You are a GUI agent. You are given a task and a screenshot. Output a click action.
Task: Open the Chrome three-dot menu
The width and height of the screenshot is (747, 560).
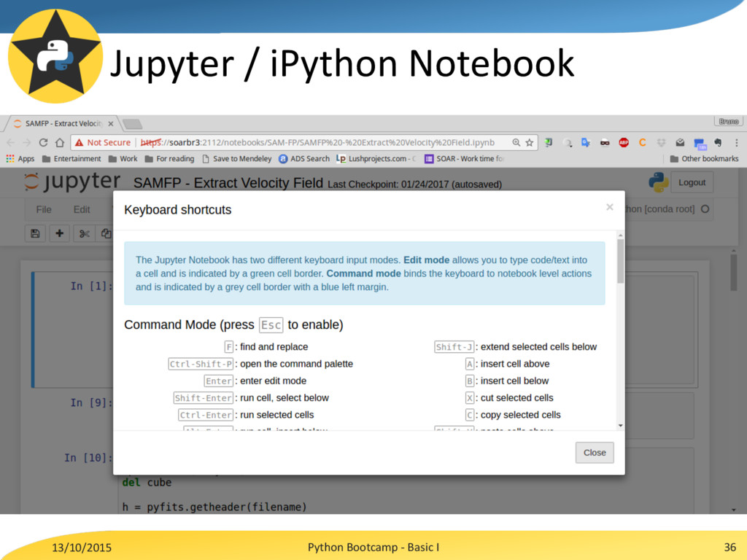737,142
